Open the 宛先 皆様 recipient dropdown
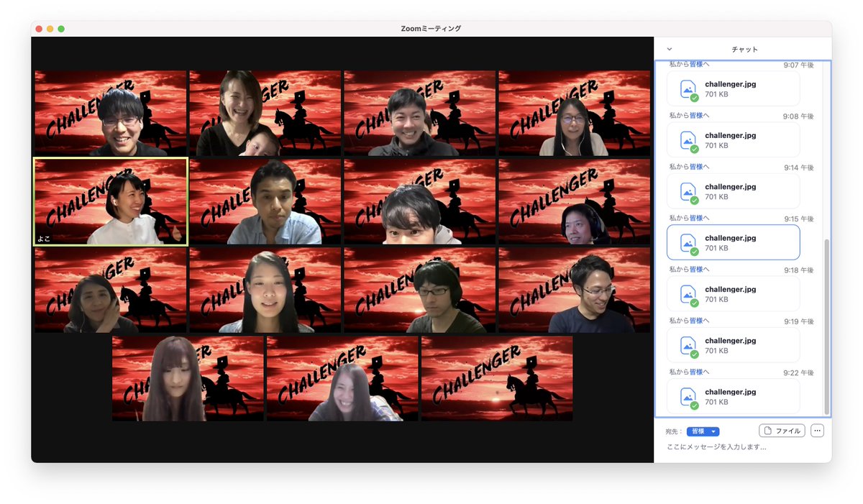The width and height of the screenshot is (863, 504). click(703, 431)
